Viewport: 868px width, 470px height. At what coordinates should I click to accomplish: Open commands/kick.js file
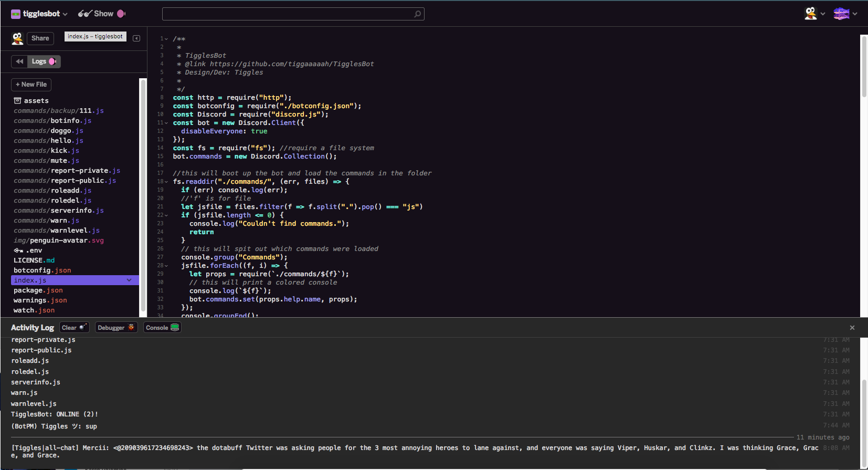pyautogui.click(x=46, y=151)
